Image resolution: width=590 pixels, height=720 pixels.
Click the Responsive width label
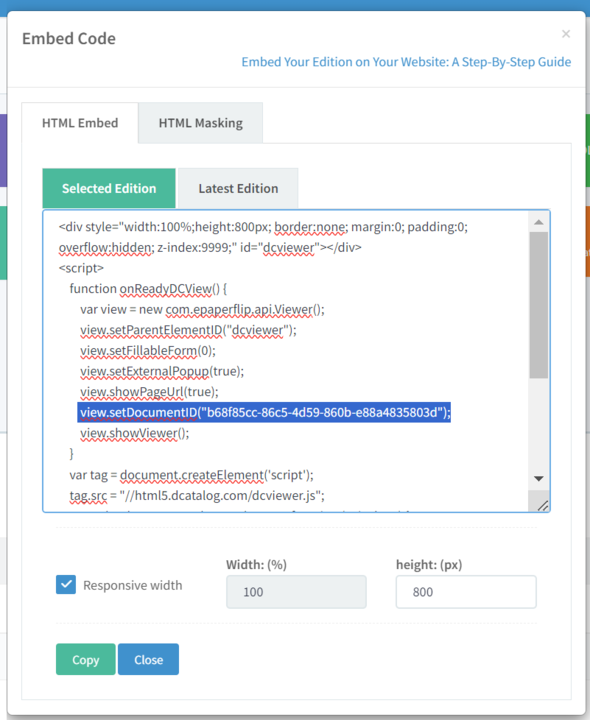pyautogui.click(x=133, y=585)
